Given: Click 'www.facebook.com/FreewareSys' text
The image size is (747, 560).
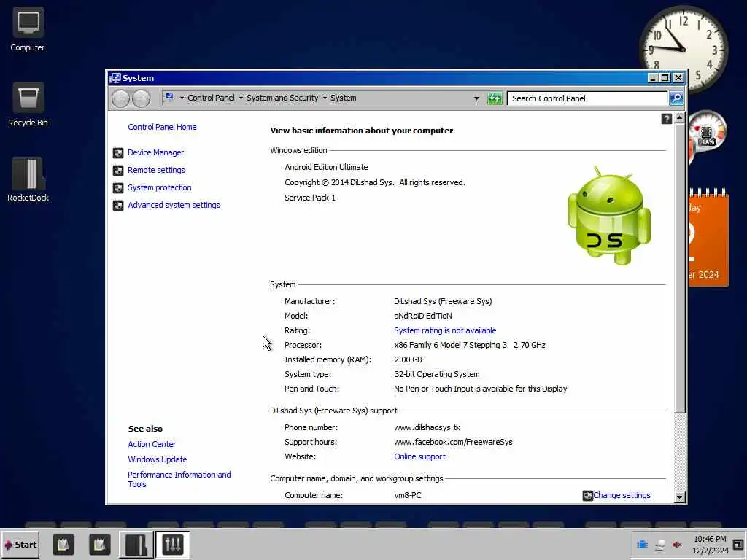Looking at the screenshot, I should click(x=453, y=442).
